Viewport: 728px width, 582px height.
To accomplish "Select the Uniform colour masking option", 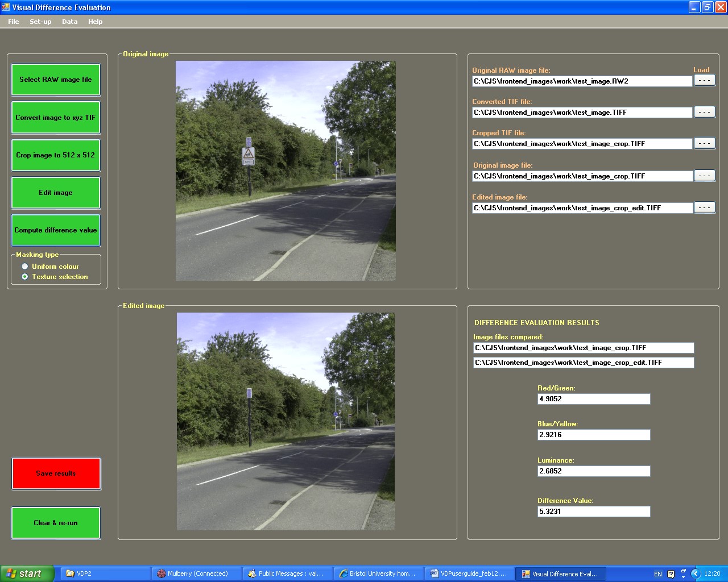I will (25, 267).
